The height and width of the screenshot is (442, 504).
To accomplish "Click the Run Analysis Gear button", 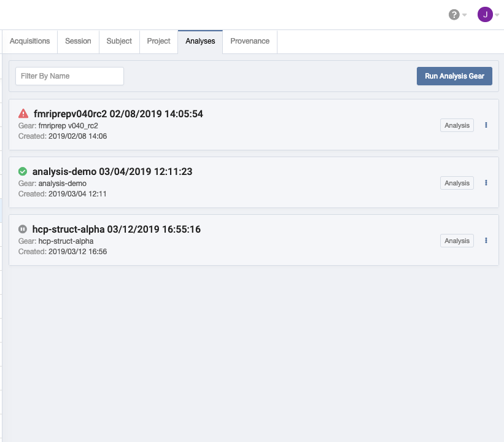I will 454,76.
